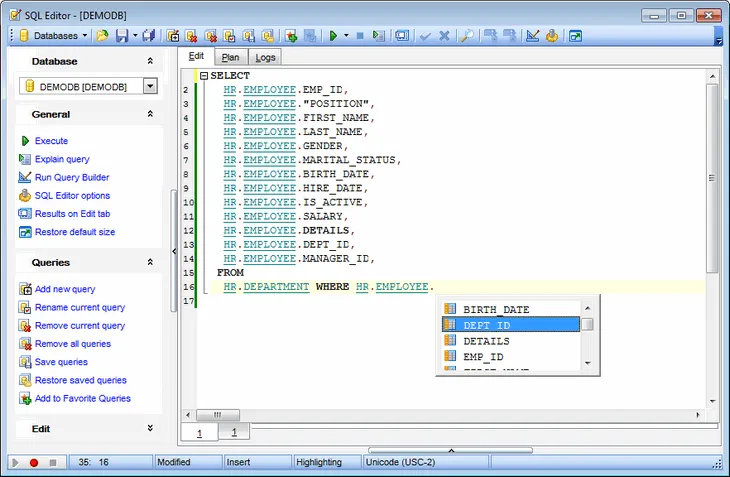Collapse the Database panel section
Screen dimensions: 730x477
[150, 61]
